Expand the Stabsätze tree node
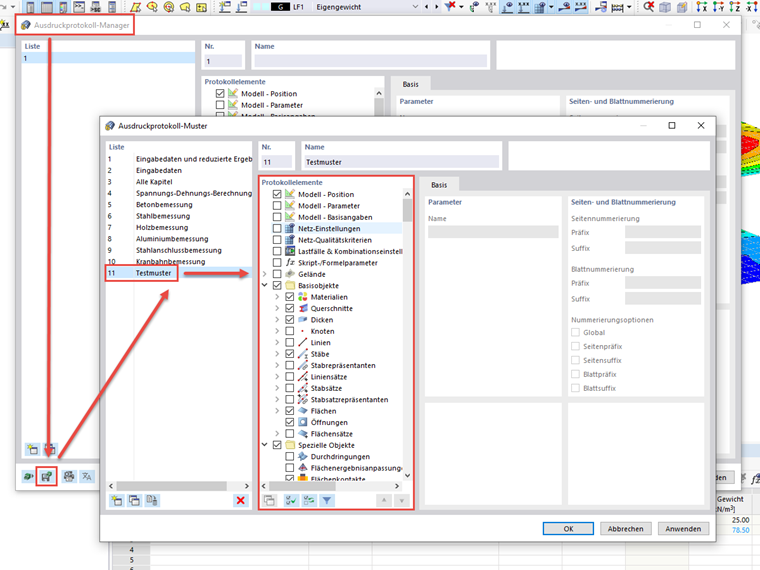The width and height of the screenshot is (760, 570). pos(277,388)
